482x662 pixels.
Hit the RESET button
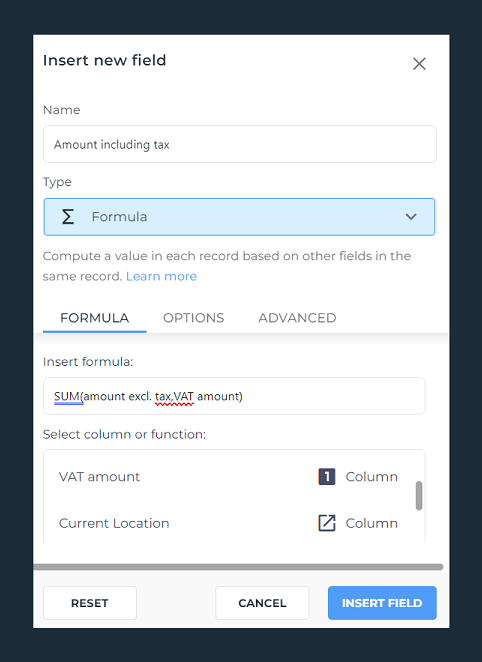90,603
